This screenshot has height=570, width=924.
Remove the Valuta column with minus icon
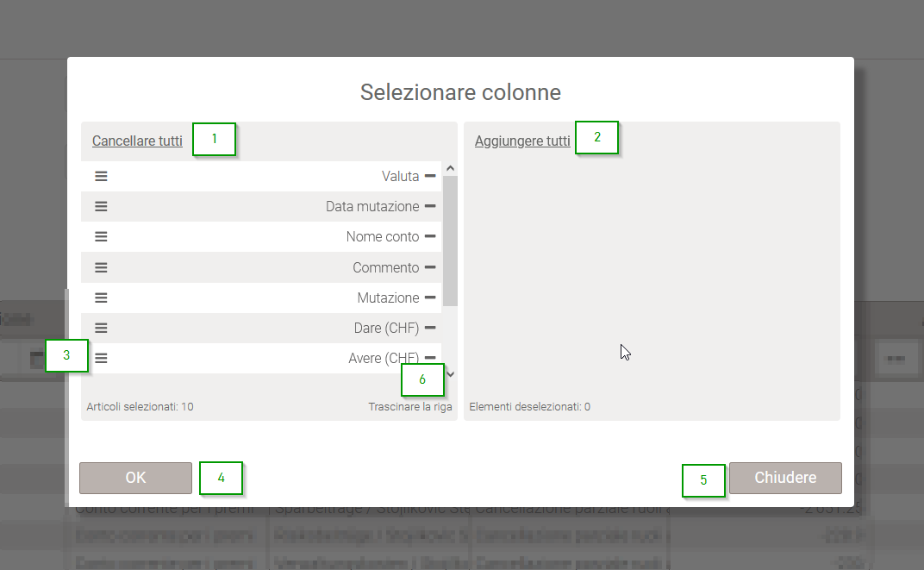point(430,176)
